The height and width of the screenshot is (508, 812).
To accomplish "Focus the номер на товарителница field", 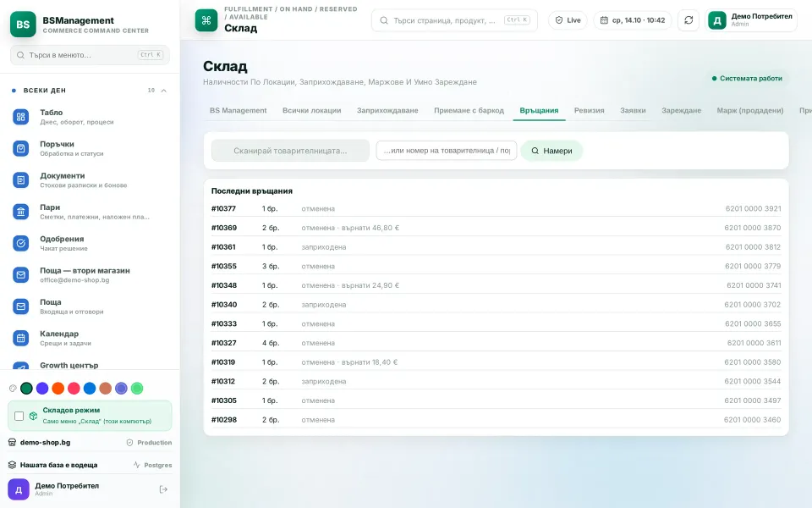I will (447, 151).
